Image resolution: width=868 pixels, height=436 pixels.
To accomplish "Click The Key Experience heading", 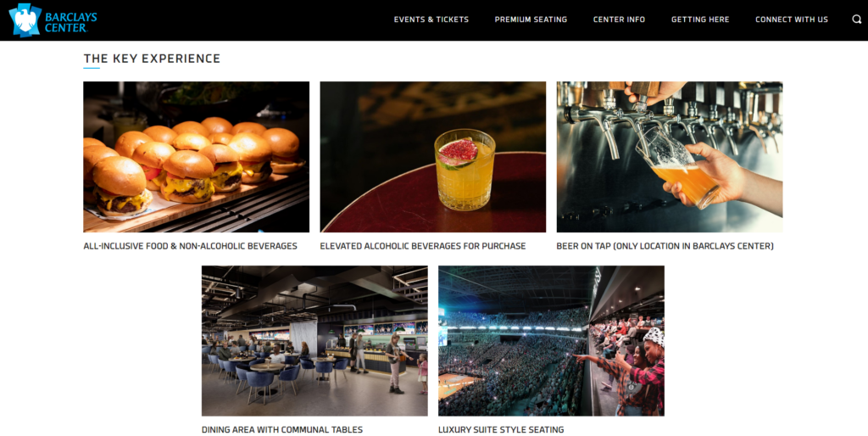I will [153, 59].
